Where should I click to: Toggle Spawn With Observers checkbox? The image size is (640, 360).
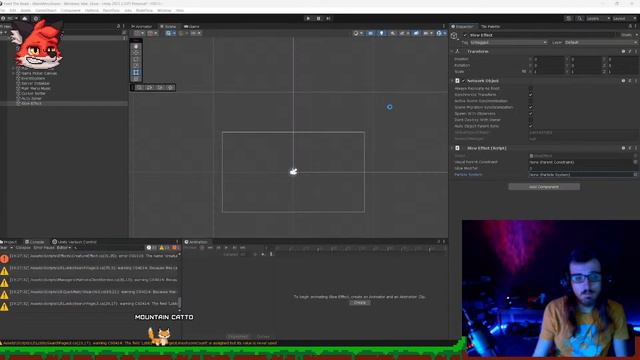click(x=531, y=113)
